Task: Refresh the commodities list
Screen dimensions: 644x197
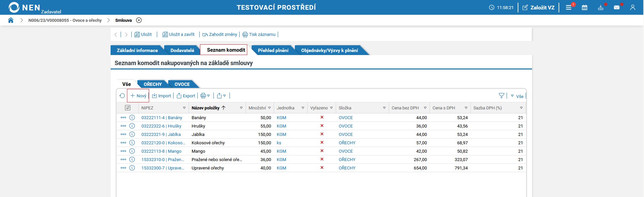Action: (122, 96)
